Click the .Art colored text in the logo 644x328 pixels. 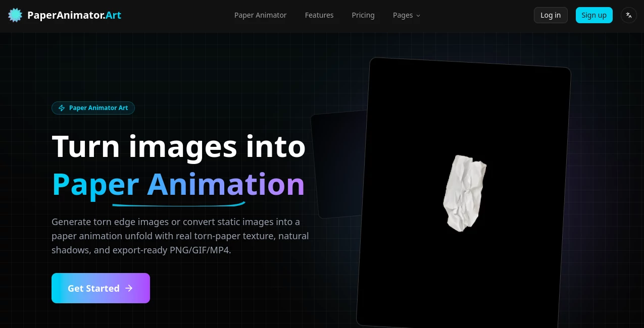pyautogui.click(x=113, y=15)
